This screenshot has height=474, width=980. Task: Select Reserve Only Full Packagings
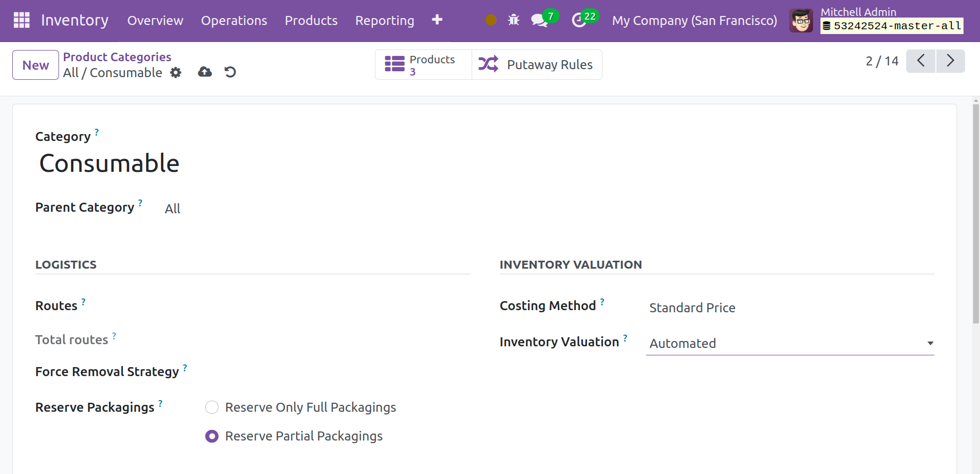tap(212, 408)
